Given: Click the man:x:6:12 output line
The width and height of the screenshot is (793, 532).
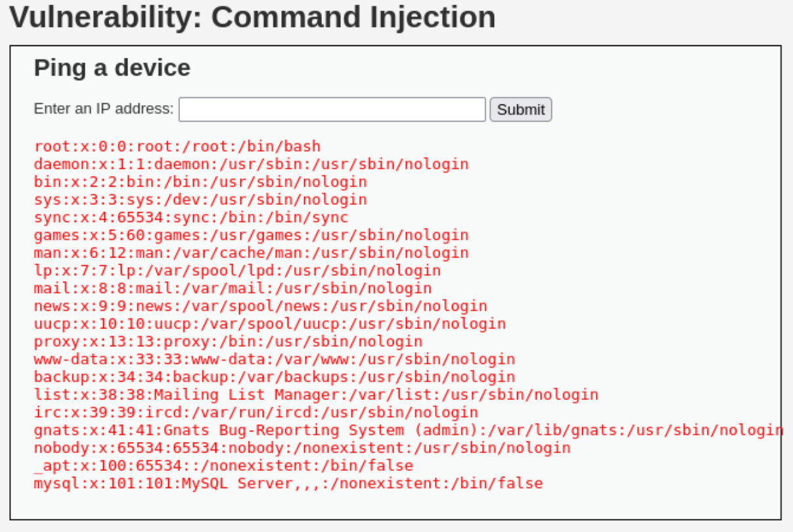Looking at the screenshot, I should click(252, 253).
